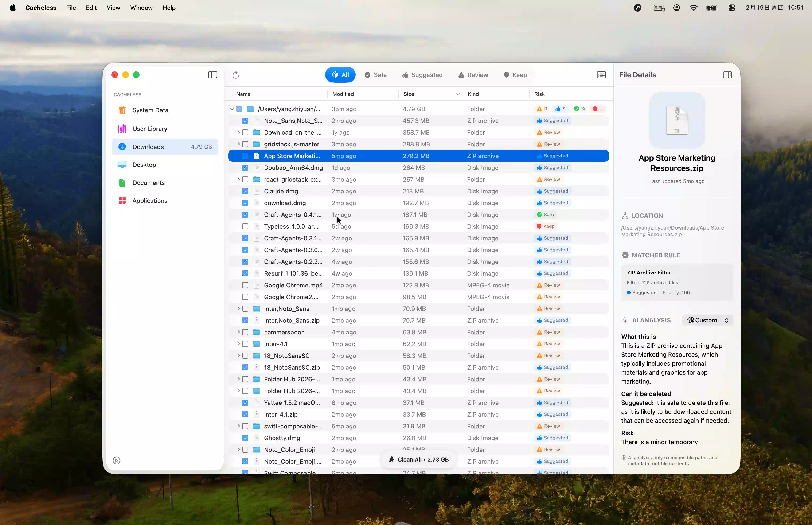Collapse the /Users/yangzhiyuan root folder row
The height and width of the screenshot is (525, 812).
pos(232,109)
